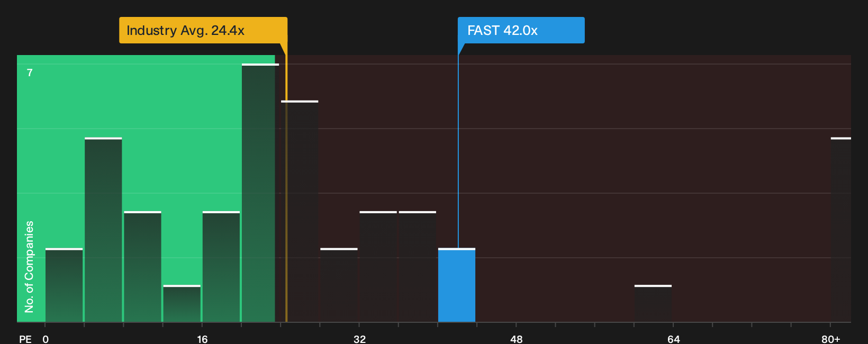Select the dark bar just right of industry average line
Image resolution: width=868 pixels, height=344 pixels.
click(300, 212)
